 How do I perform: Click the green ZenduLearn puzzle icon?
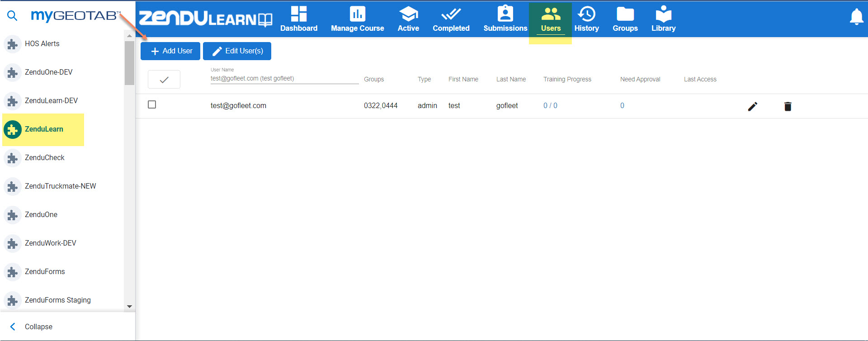pos(13,130)
